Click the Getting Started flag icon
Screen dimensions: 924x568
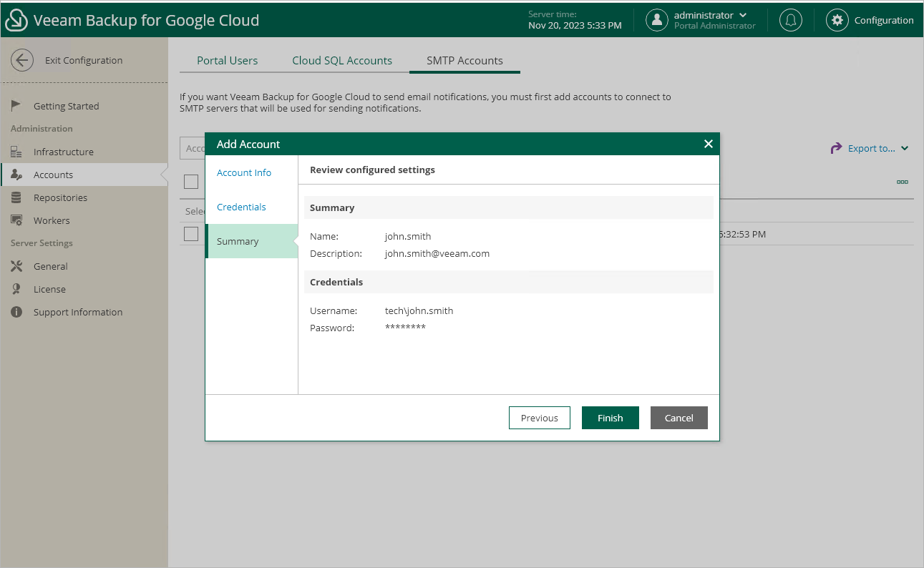[16, 106]
